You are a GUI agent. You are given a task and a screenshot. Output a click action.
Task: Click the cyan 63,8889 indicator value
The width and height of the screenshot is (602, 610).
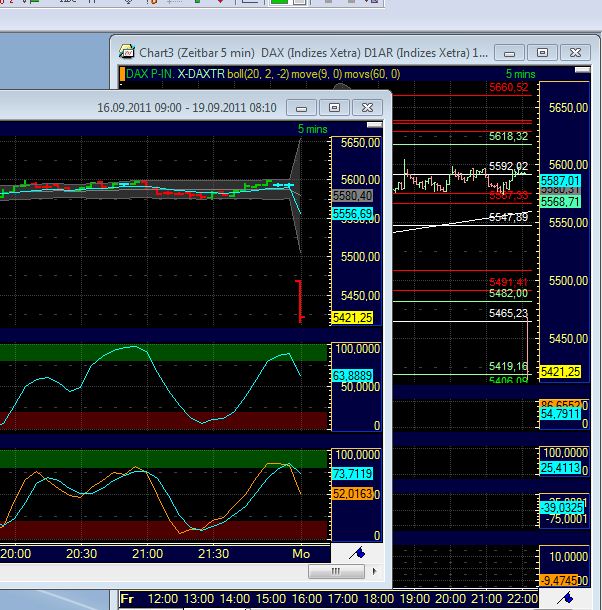352,376
